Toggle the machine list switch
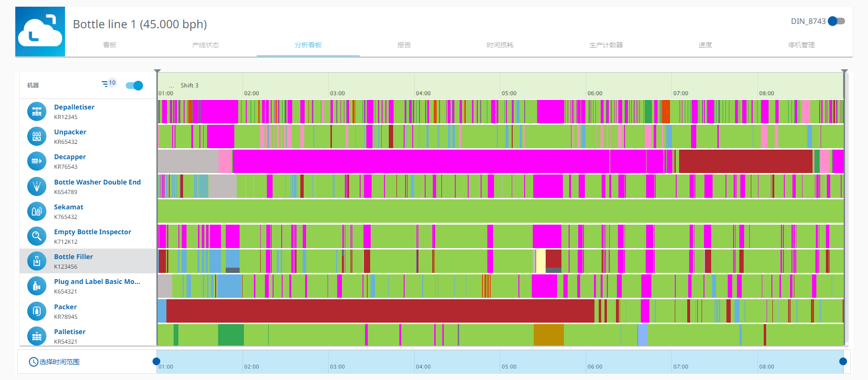 coord(134,86)
